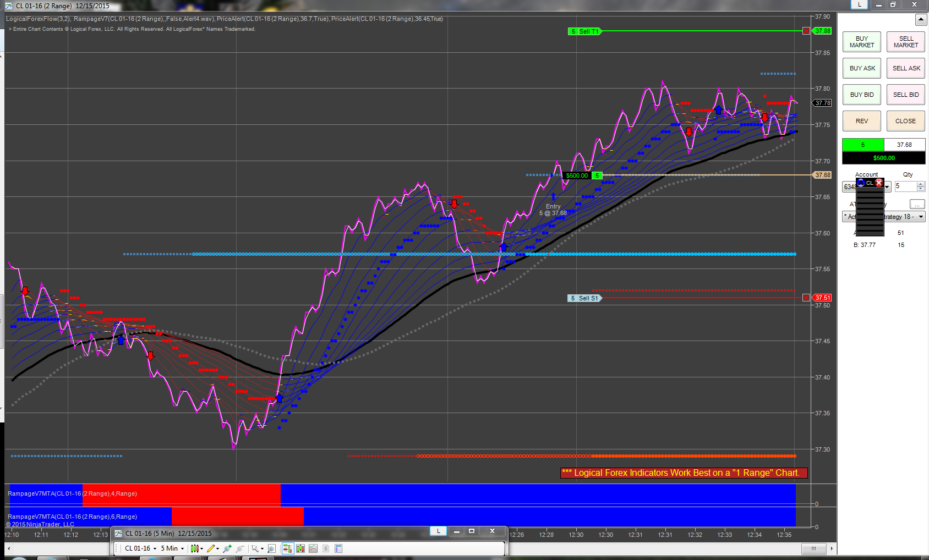Click the BUY MARKET button
The height and width of the screenshot is (560, 929).
click(862, 42)
